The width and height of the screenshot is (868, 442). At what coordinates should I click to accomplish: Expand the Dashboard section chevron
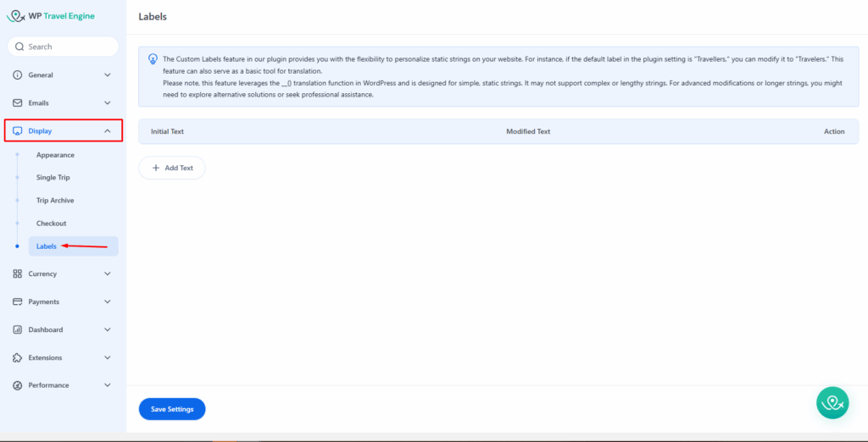[108, 329]
